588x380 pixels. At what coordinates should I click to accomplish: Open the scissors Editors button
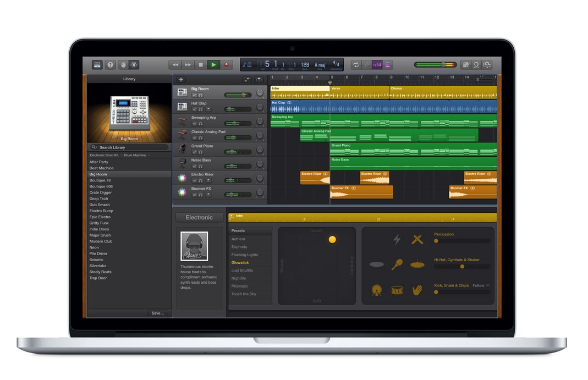[x=135, y=65]
